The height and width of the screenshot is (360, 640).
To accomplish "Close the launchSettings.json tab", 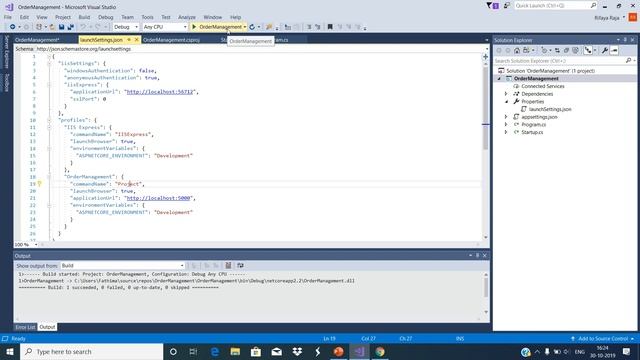I will [x=137, y=40].
